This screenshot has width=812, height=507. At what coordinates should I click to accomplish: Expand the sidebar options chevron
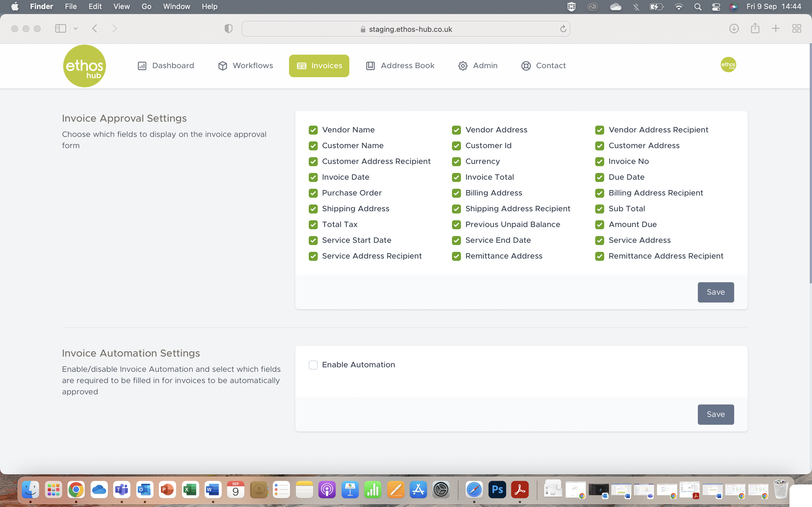click(76, 28)
